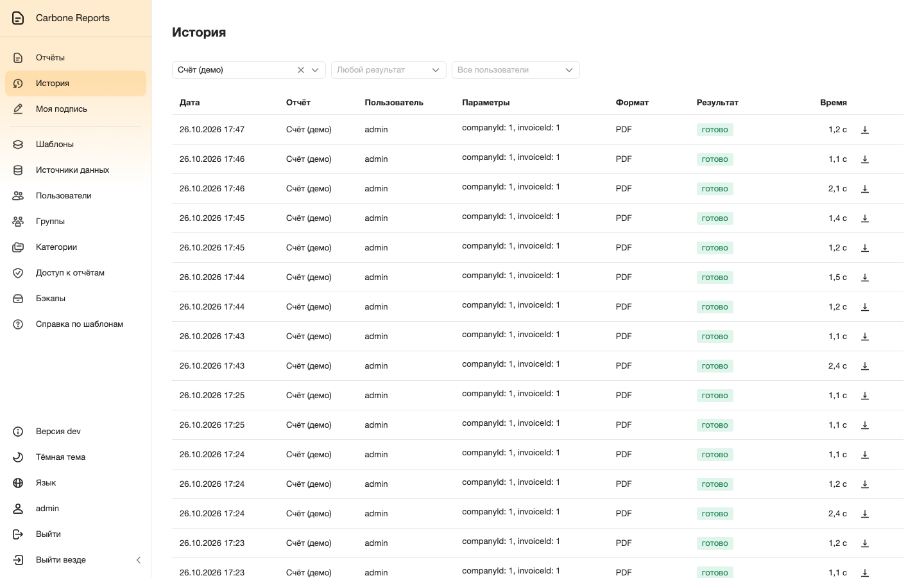Image resolution: width=924 pixels, height=578 pixels.
Task: Click the database icon for Источники данных
Action: coord(18,170)
